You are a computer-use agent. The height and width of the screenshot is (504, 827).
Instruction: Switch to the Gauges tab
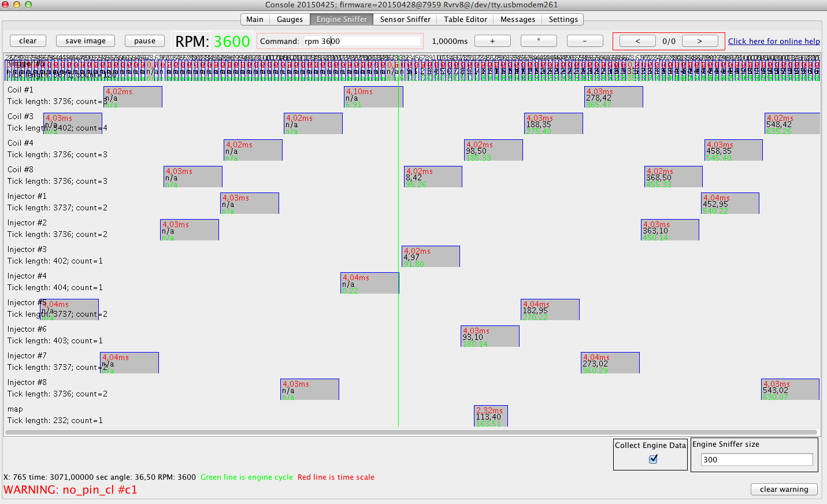pyautogui.click(x=290, y=19)
